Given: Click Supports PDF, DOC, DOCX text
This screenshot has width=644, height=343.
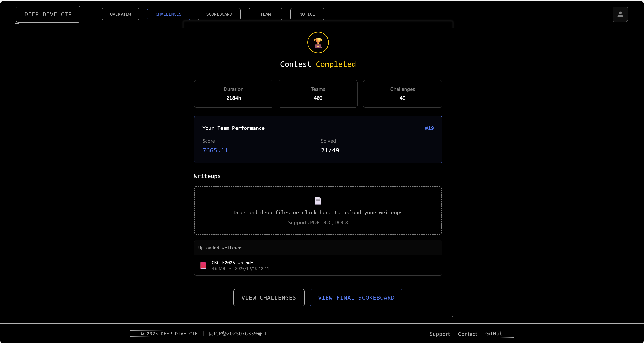Looking at the screenshot, I should tap(318, 222).
